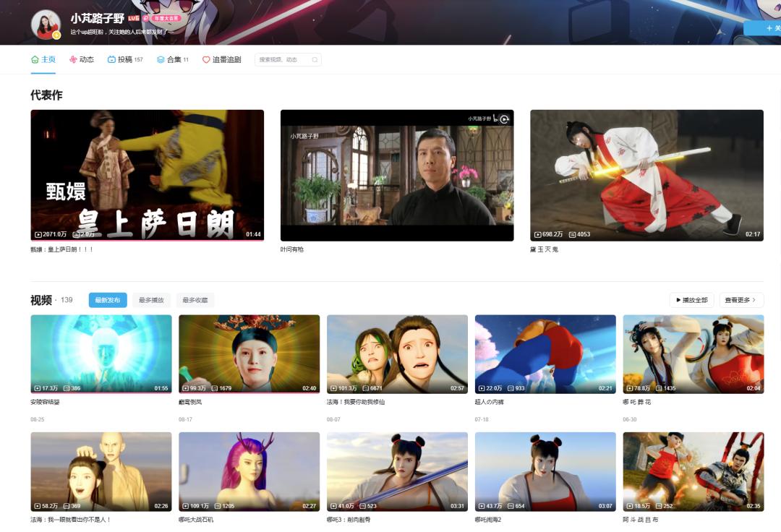Click the 年度大会员 membership badge

coord(166,18)
